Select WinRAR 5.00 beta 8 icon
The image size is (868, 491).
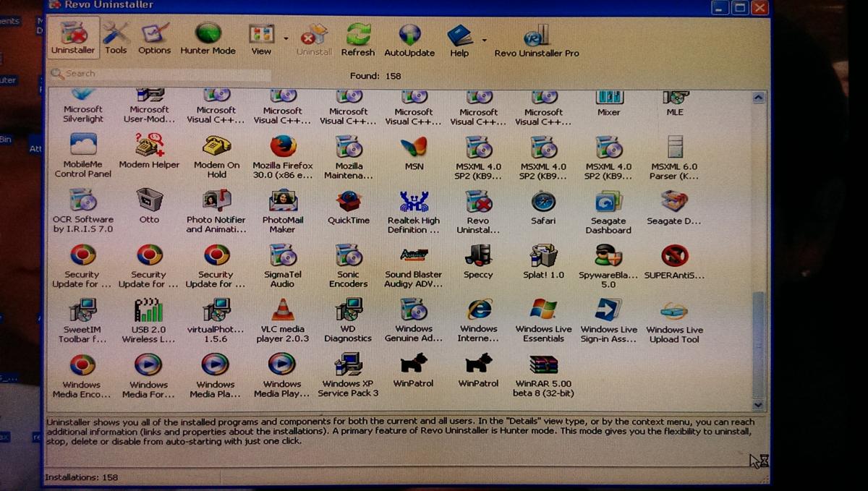(543, 376)
